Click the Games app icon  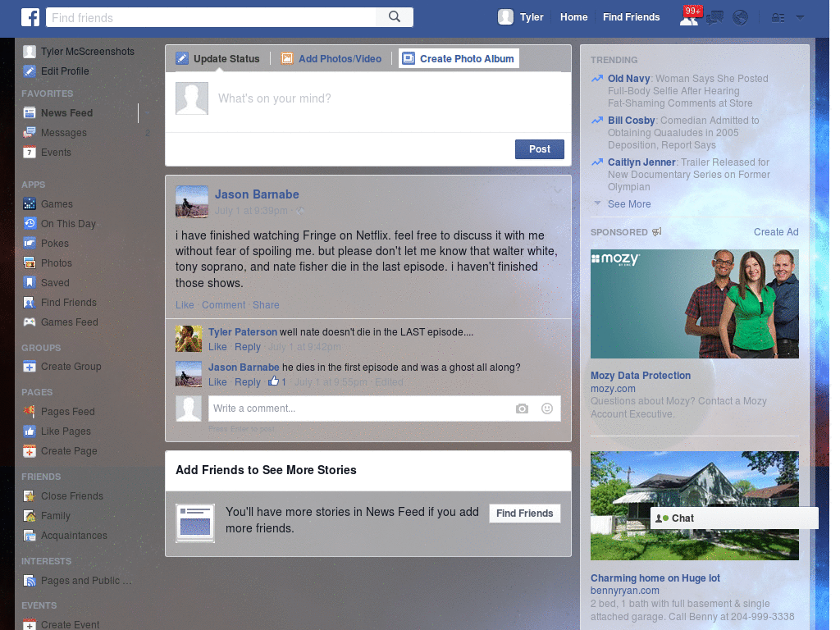[30, 204]
